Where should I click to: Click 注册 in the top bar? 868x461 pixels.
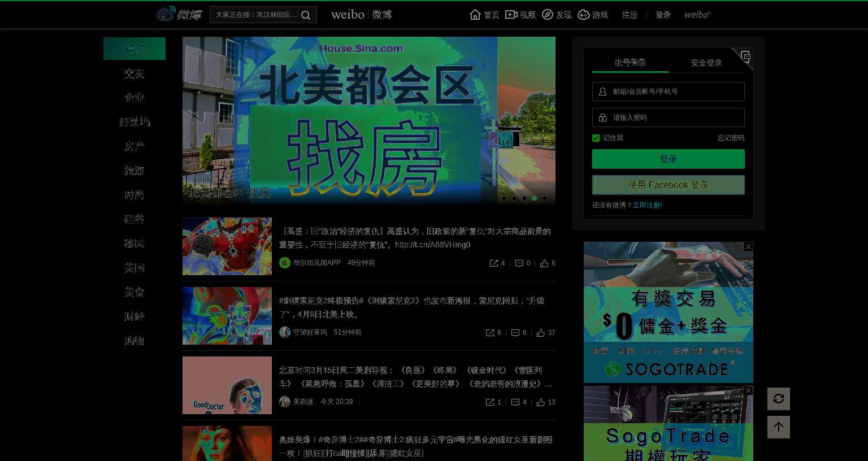(630, 15)
